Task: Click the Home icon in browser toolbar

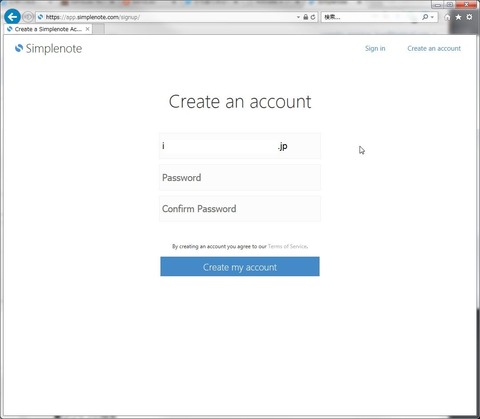Action: [447, 17]
